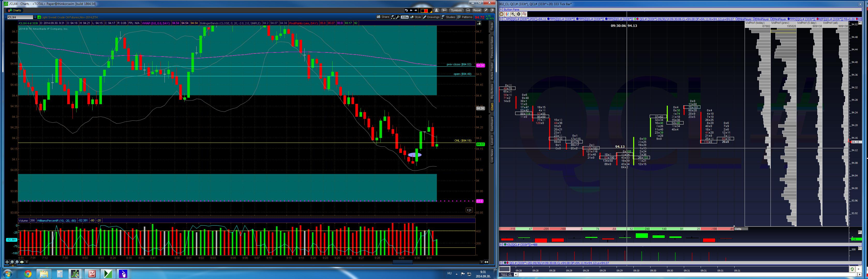Open the Times And Sales side tab
The image size is (868, 279).
coord(492,47)
